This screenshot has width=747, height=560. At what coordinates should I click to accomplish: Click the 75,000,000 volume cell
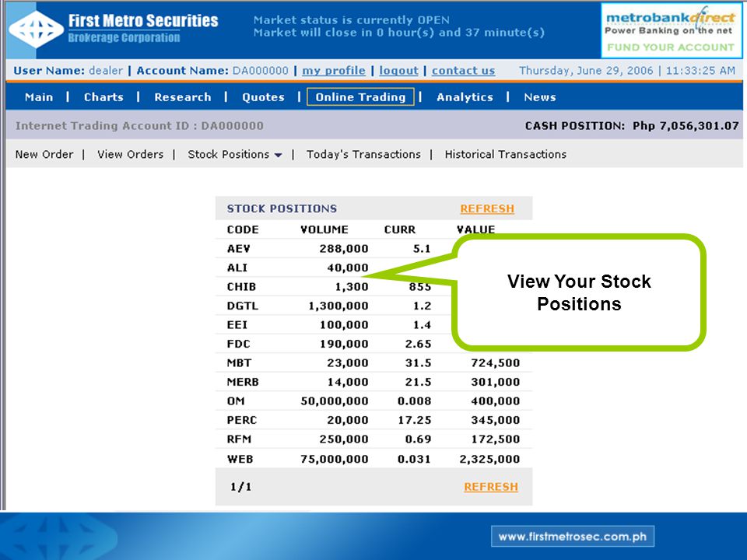(x=335, y=459)
